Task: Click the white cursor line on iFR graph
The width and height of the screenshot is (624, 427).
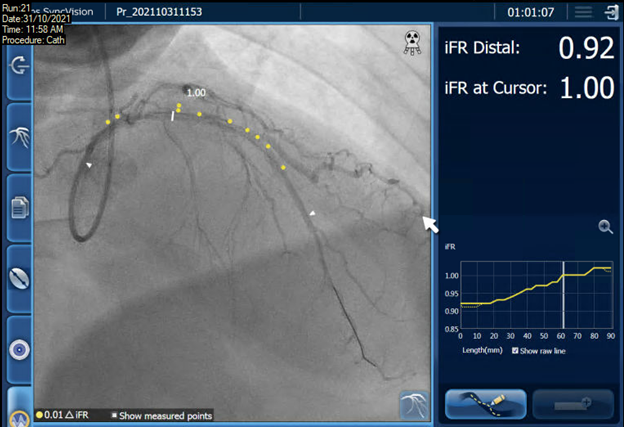Action: tap(563, 294)
